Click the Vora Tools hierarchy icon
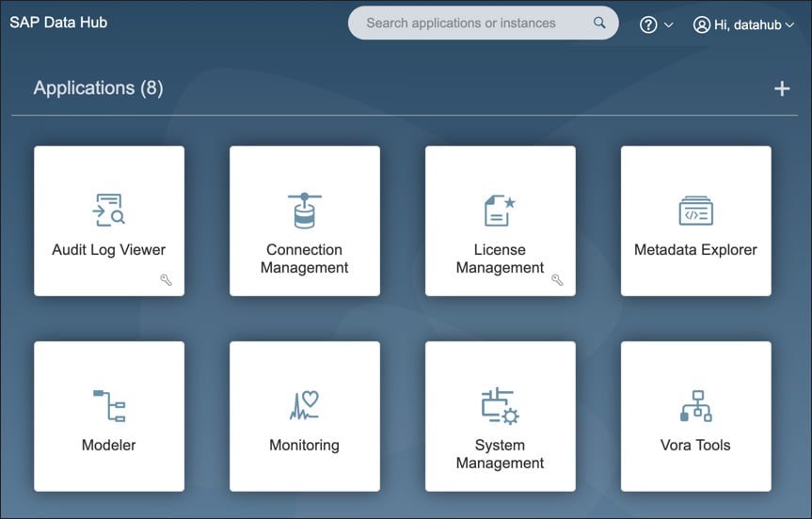This screenshot has width=812, height=519. 695,406
